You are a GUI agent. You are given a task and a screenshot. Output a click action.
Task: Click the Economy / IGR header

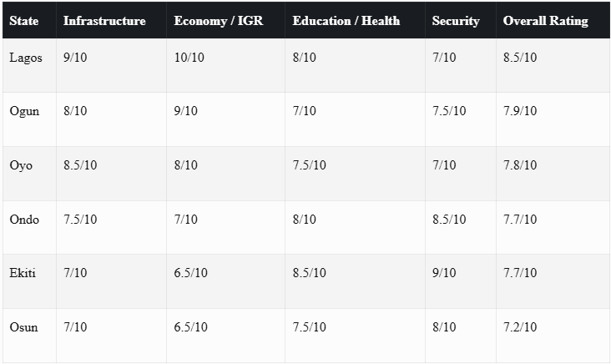[x=218, y=21]
